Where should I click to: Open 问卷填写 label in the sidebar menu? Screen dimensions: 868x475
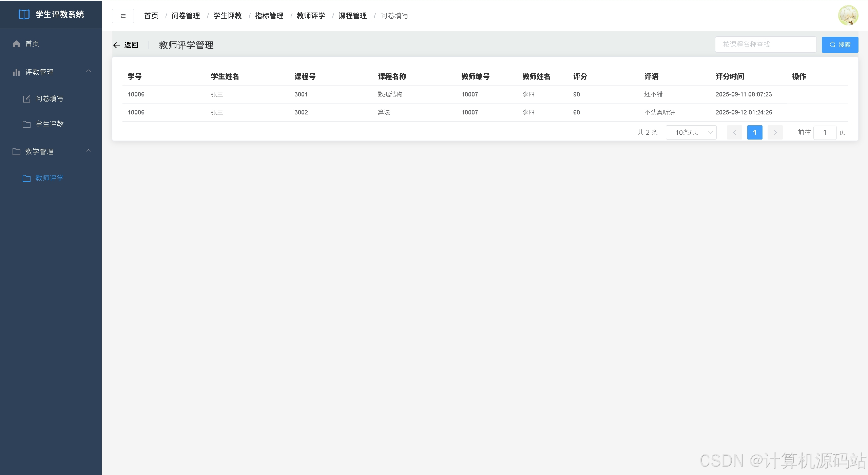(50, 99)
